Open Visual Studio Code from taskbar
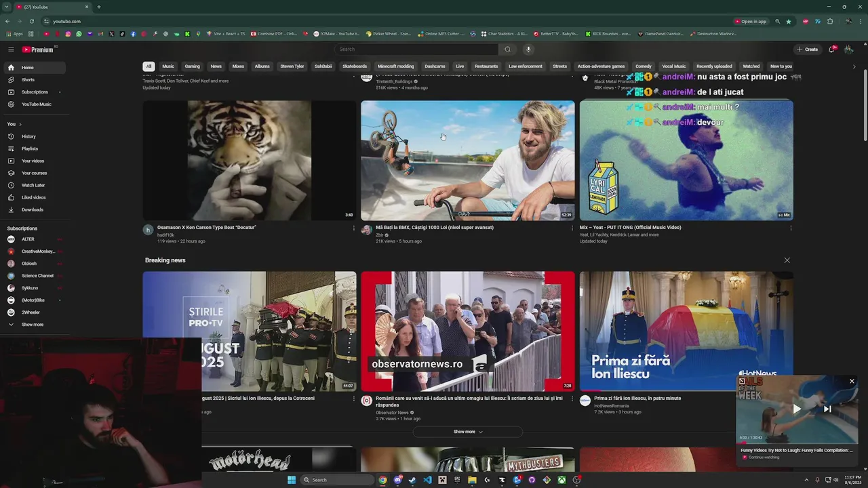Viewport: 868px width, 488px height. pos(427,480)
